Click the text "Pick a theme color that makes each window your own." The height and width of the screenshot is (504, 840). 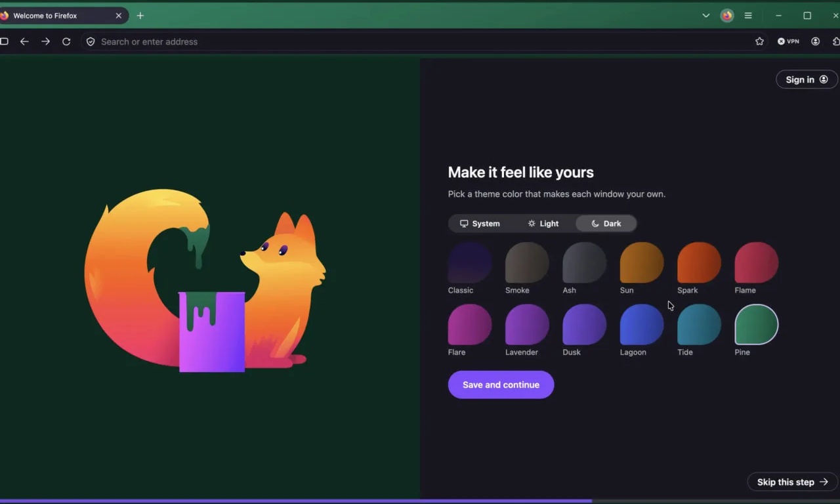click(x=556, y=194)
